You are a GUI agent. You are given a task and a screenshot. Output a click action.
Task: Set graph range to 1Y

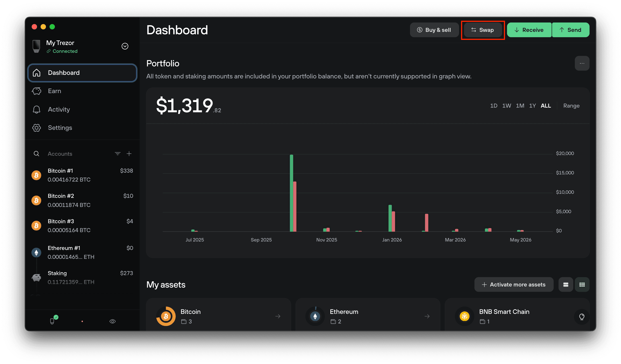click(x=532, y=106)
